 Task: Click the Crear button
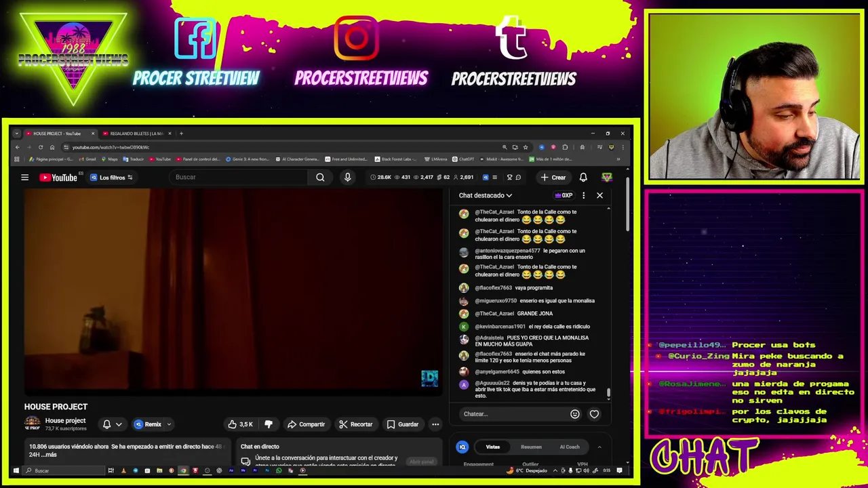pyautogui.click(x=553, y=178)
